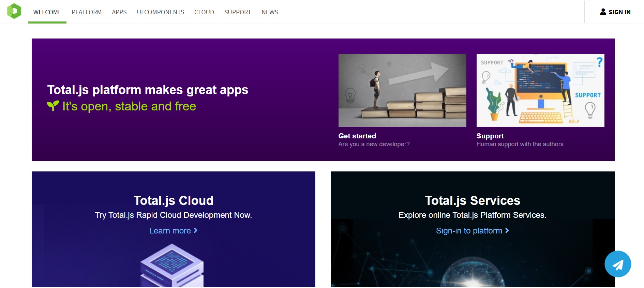Open the Get started book-stairs thumbnail
The height and width of the screenshot is (288, 644).
[402, 90]
